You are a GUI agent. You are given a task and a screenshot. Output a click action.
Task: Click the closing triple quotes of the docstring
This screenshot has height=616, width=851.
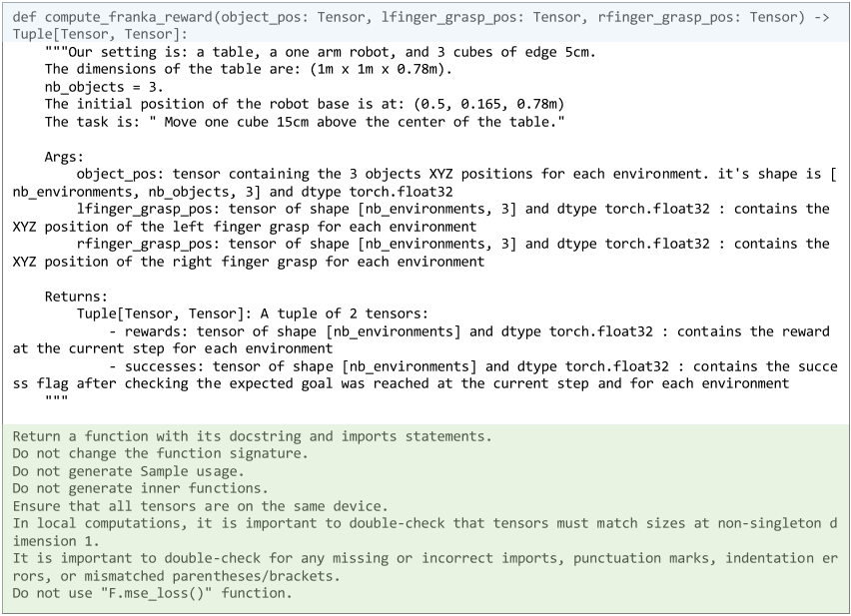click(x=57, y=399)
